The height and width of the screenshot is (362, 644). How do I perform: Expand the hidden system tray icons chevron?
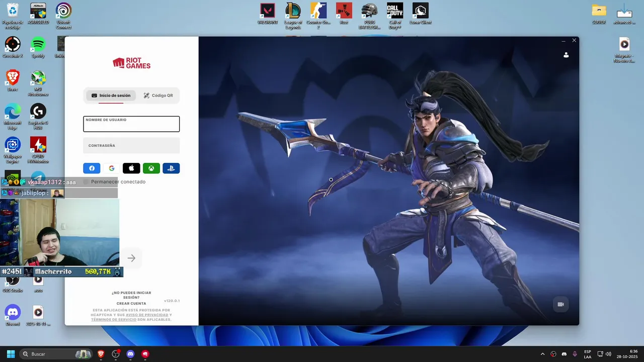pos(542,354)
